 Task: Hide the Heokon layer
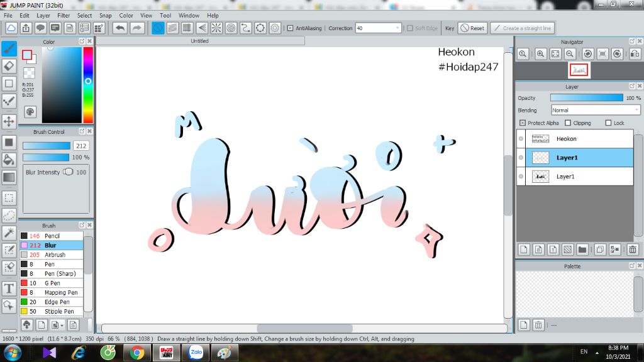tap(521, 139)
